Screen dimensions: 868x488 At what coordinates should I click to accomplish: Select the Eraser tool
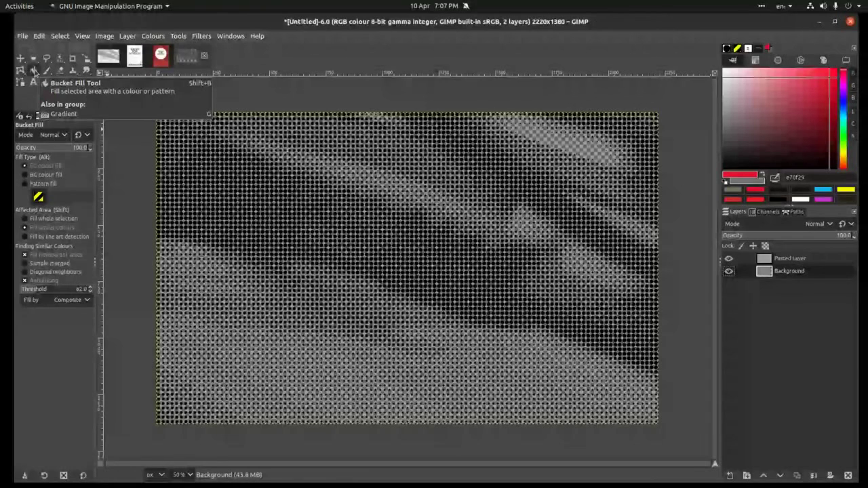coord(60,70)
